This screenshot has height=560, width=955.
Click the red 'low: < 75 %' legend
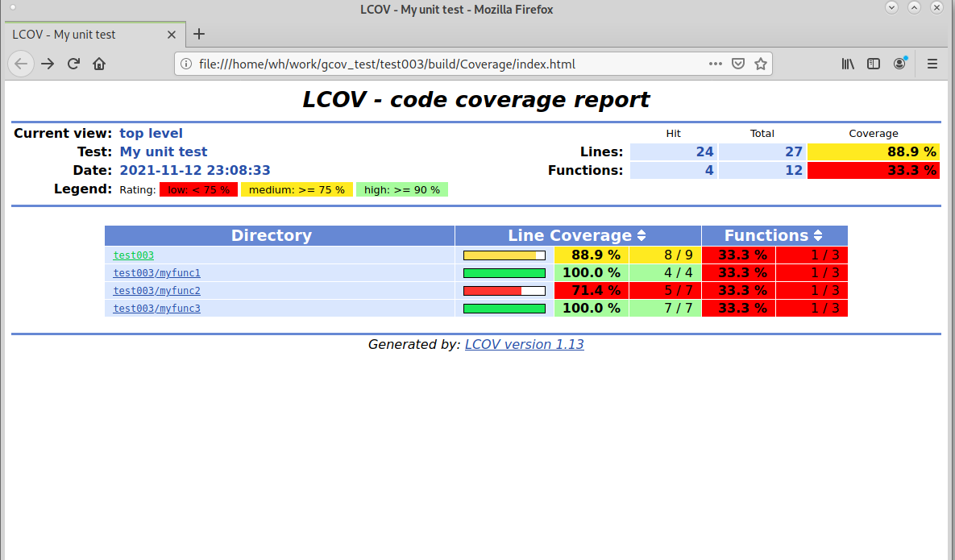pos(198,190)
